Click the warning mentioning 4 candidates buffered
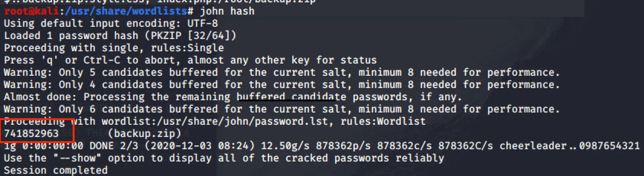644x176 pixels. tap(281, 85)
